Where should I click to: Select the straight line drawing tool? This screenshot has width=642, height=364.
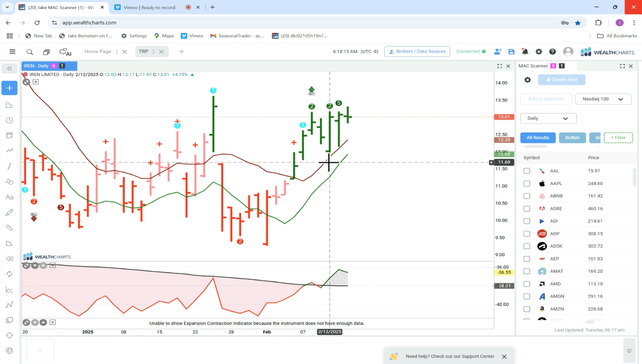[x=10, y=166]
